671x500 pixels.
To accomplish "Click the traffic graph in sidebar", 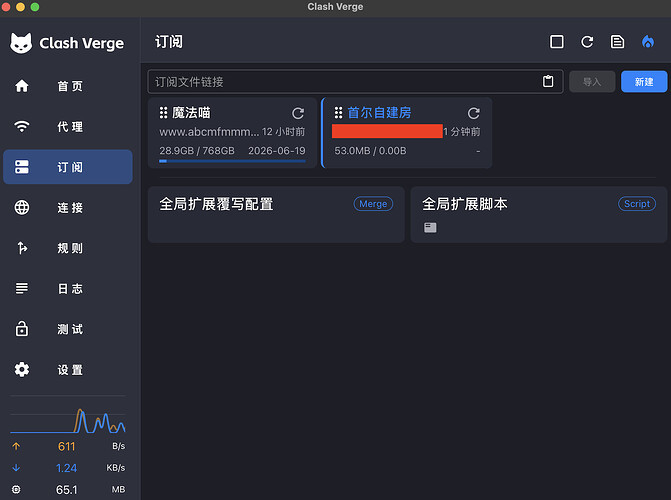I will coord(68,420).
